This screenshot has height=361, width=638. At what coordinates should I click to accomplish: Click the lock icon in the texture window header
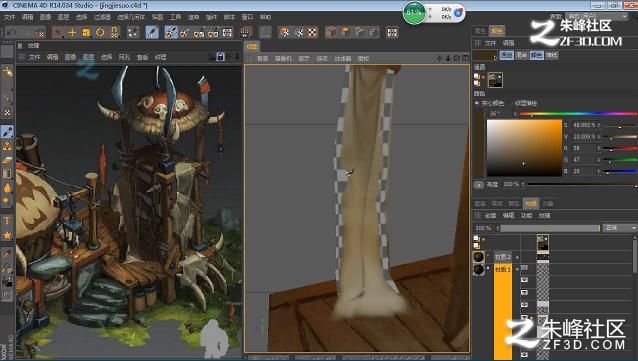[220, 57]
